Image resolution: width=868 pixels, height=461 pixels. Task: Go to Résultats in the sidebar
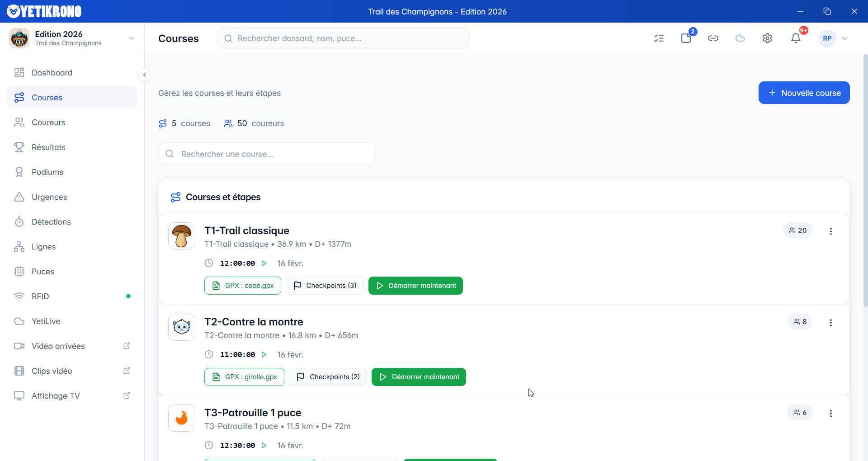pos(48,147)
